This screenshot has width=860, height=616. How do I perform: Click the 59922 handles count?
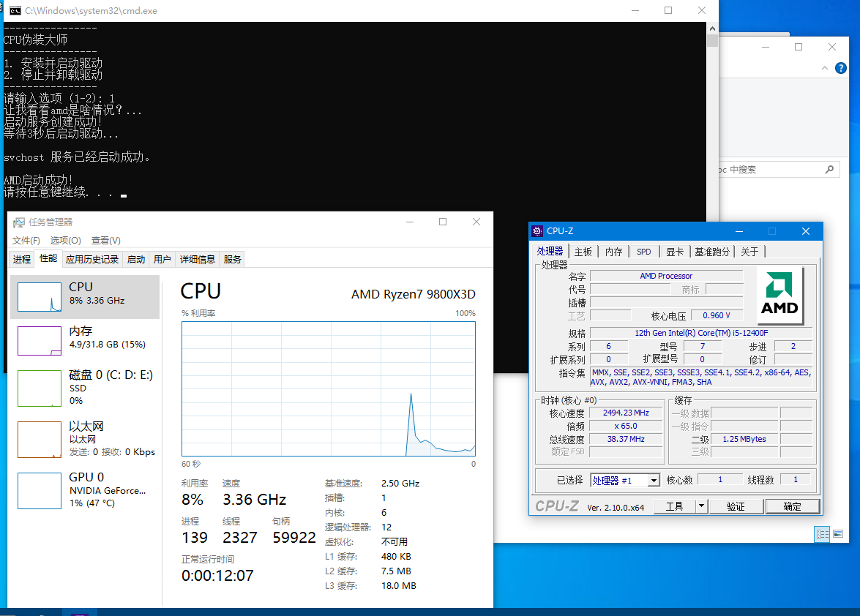click(x=294, y=538)
